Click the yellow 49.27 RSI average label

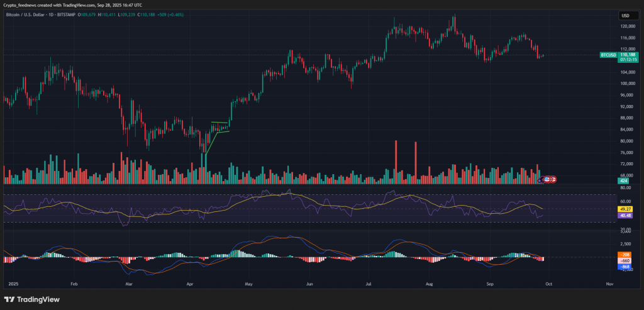[625, 208]
